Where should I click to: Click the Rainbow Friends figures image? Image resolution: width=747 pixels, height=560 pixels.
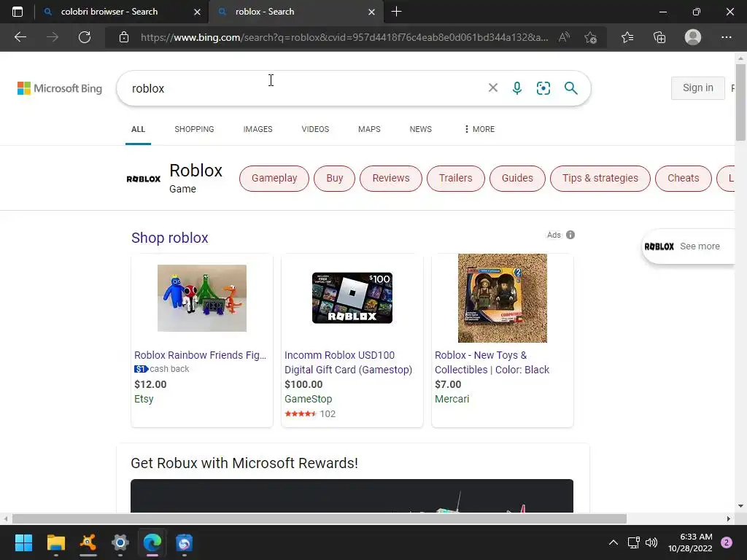coord(202,298)
